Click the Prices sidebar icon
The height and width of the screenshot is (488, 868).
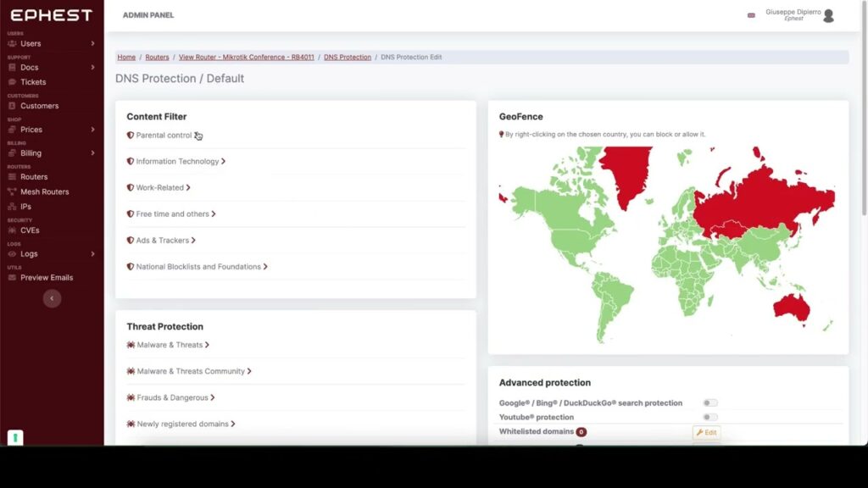[x=12, y=130]
